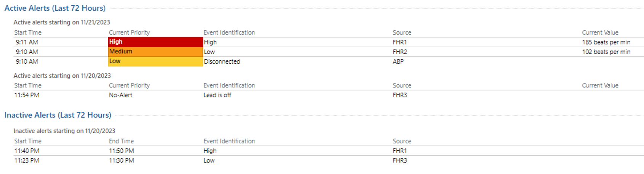The height and width of the screenshot is (174, 644).
Task: Click the 11:23 PM inactive alert start time
Action: (27, 160)
